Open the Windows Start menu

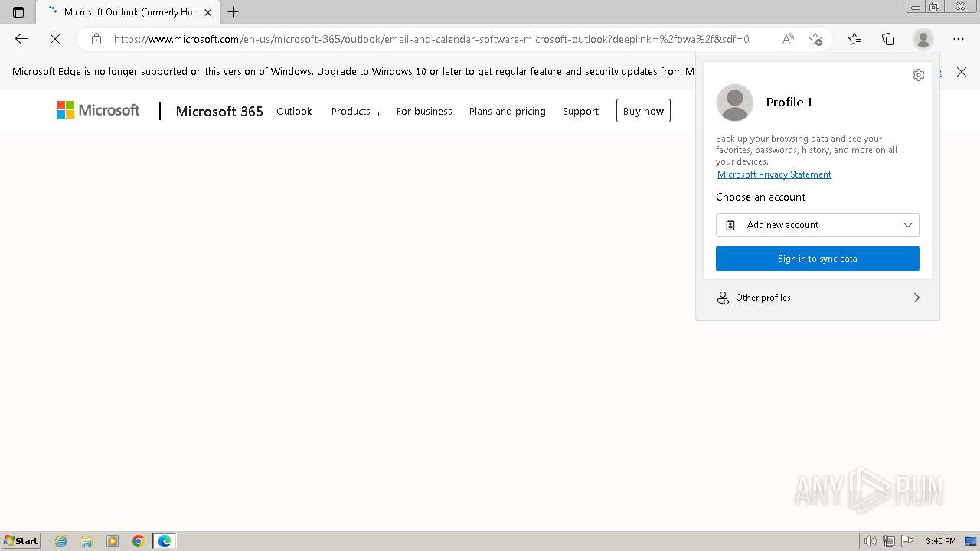pyautogui.click(x=21, y=541)
